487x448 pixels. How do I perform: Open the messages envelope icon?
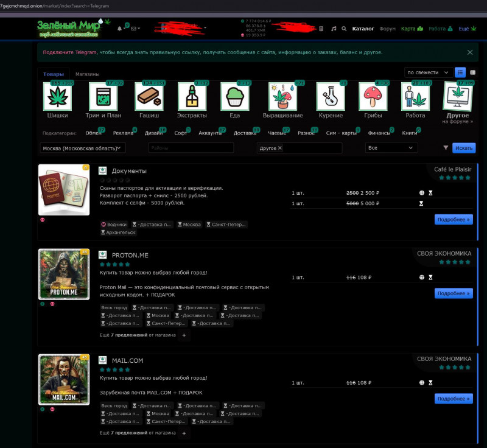pyautogui.click(x=133, y=29)
